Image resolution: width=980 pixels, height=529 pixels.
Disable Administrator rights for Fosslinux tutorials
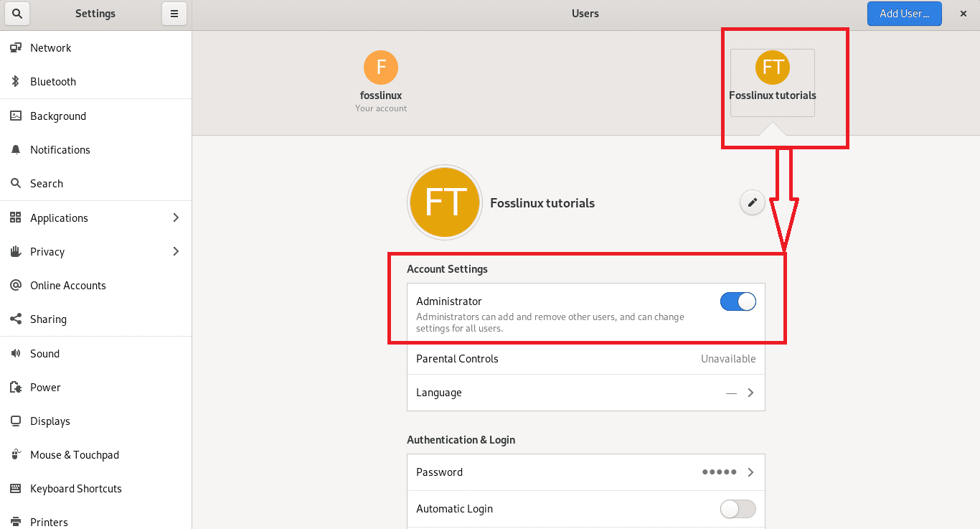pos(738,301)
